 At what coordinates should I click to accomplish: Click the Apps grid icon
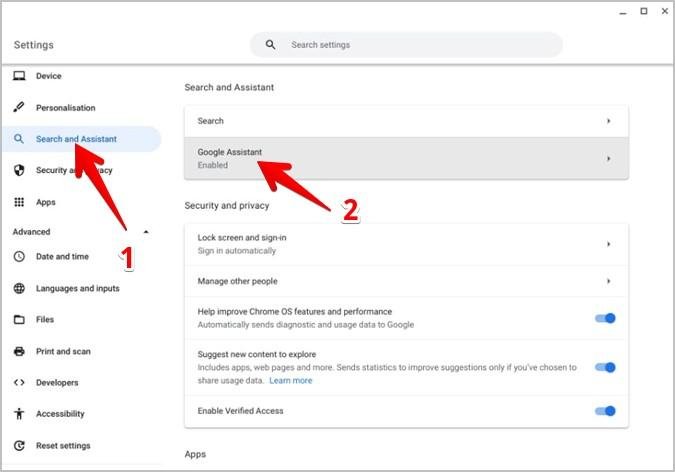19,202
